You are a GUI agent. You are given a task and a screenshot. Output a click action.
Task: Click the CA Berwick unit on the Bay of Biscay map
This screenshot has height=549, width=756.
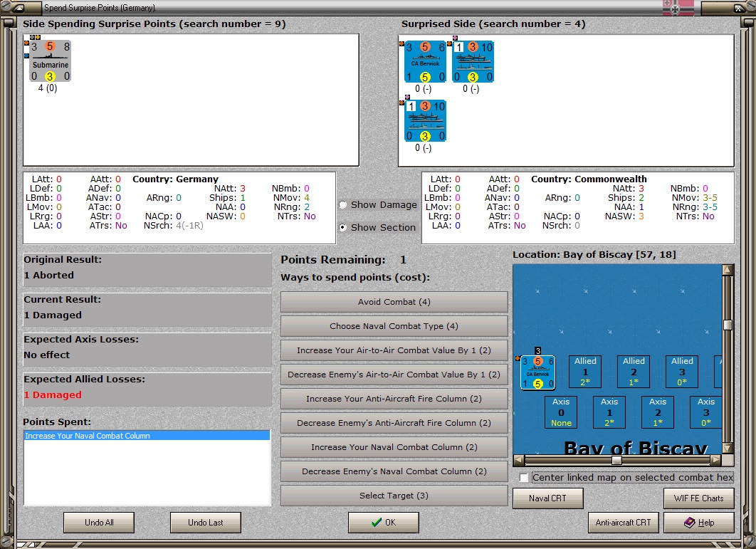coord(537,372)
